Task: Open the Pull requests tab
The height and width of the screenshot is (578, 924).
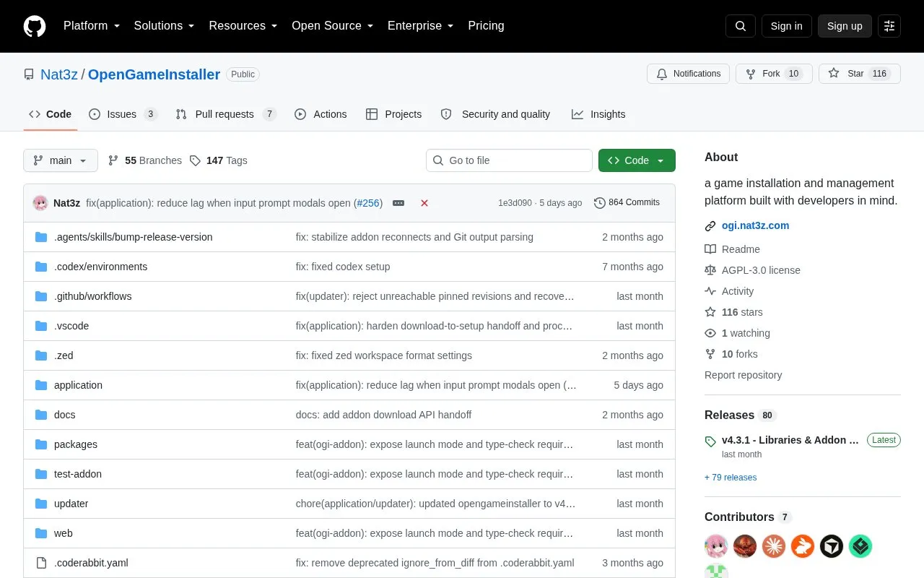Action: (226, 114)
